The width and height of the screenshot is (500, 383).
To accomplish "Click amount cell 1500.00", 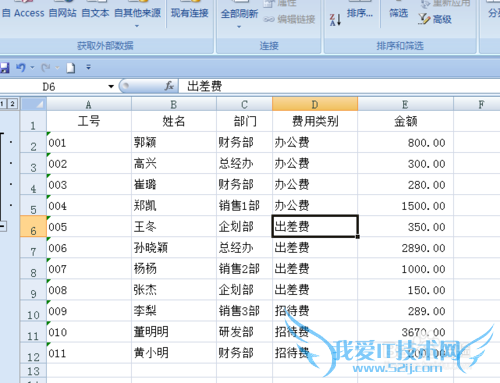I will [x=405, y=205].
